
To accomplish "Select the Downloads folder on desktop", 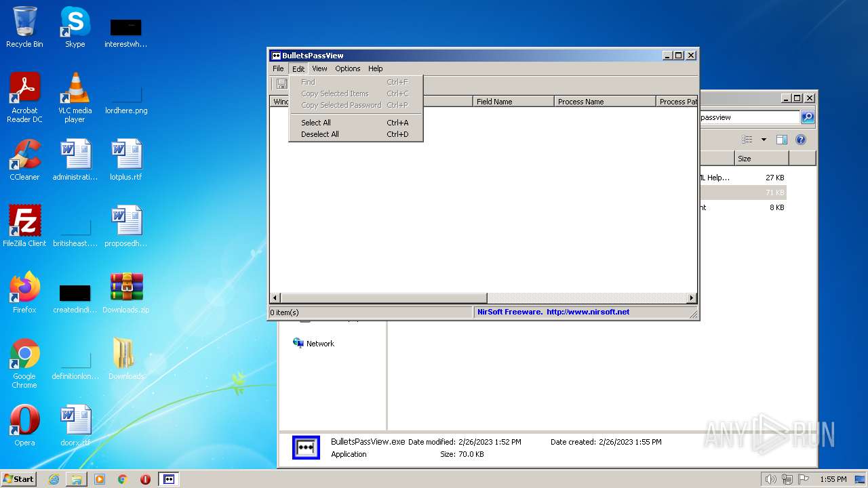I will (x=125, y=359).
